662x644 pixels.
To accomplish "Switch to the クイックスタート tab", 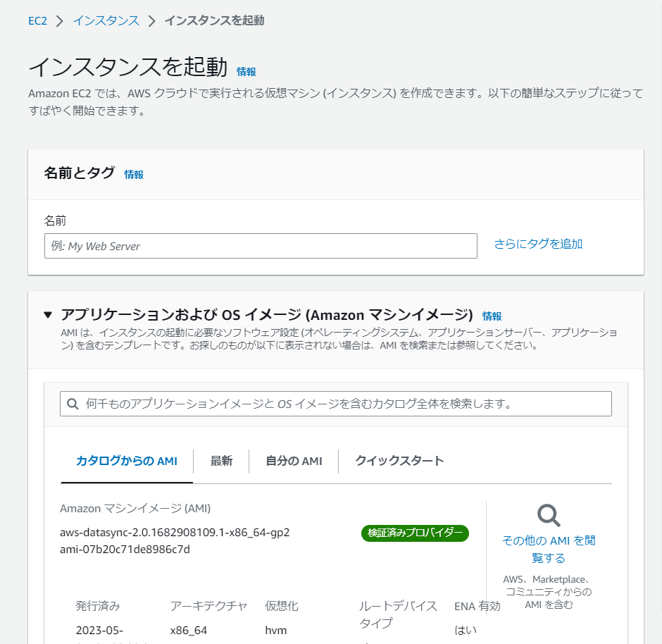I will click(399, 461).
